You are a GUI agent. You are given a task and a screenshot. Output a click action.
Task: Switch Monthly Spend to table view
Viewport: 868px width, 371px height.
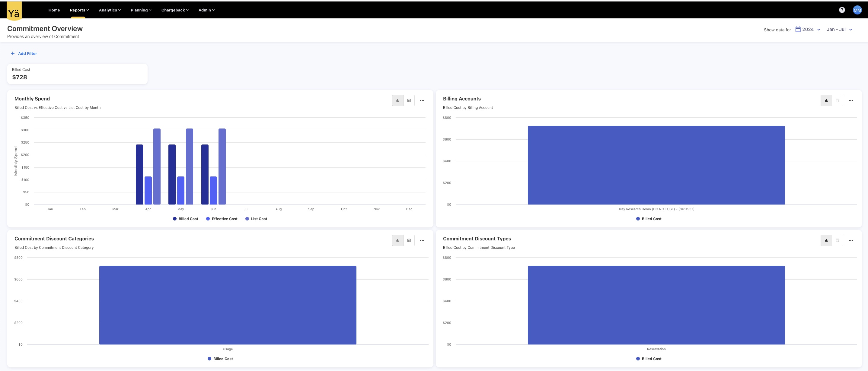click(x=409, y=100)
